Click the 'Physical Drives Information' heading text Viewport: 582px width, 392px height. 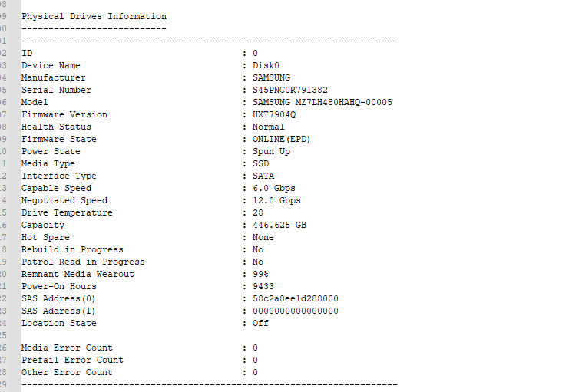pos(94,16)
